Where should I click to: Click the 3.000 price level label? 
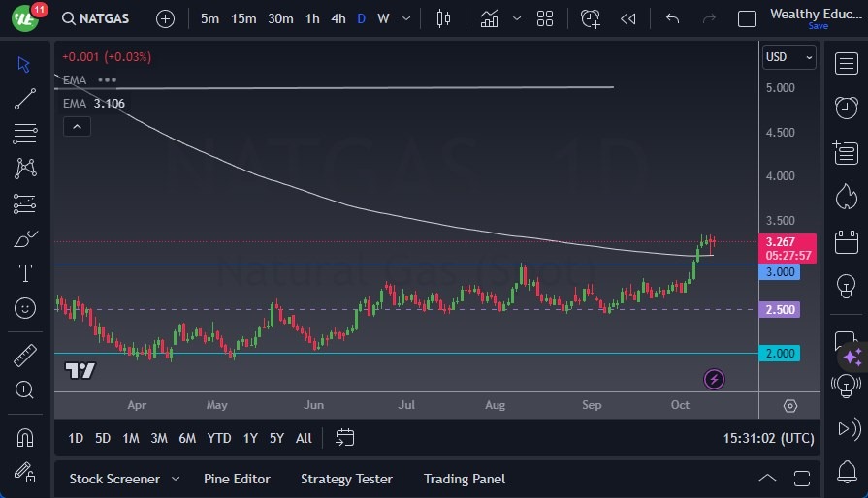coord(781,272)
